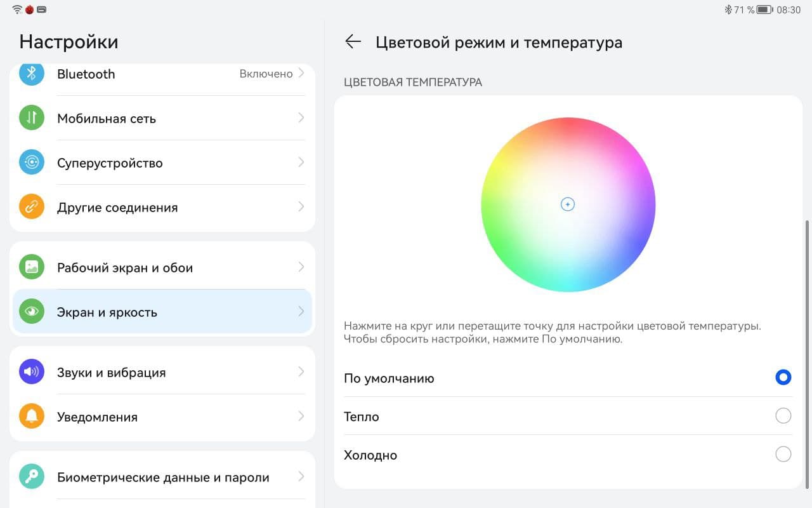The image size is (812, 508).
Task: Open the Суперустройство menu item
Action: click(110, 163)
